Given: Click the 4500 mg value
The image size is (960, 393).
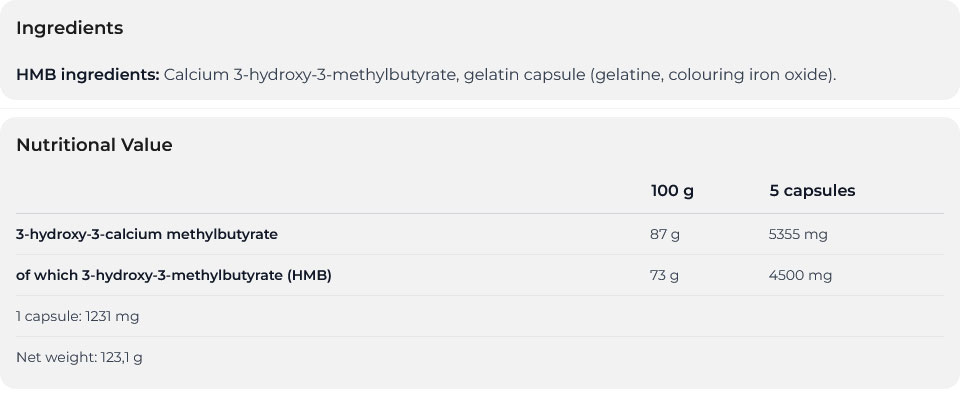Looking at the screenshot, I should click(x=800, y=275).
